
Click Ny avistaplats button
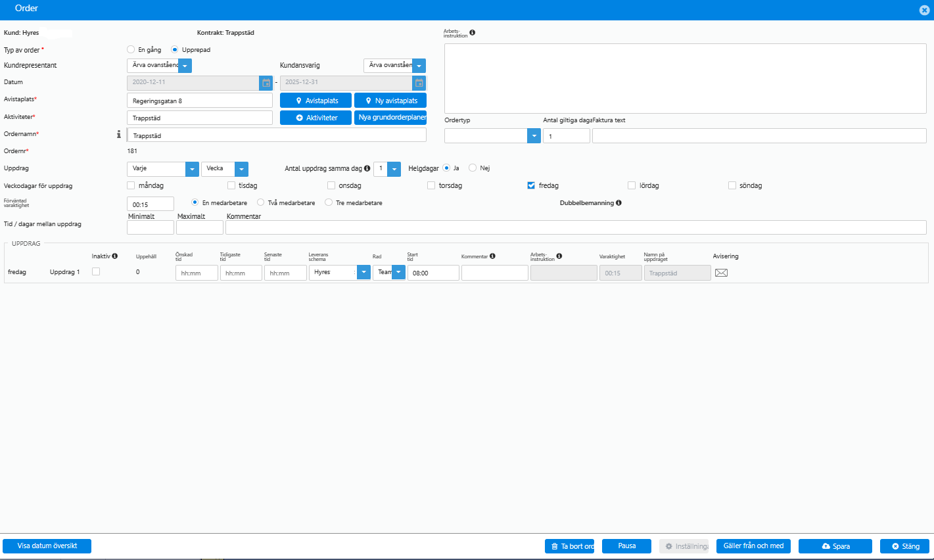click(x=390, y=101)
